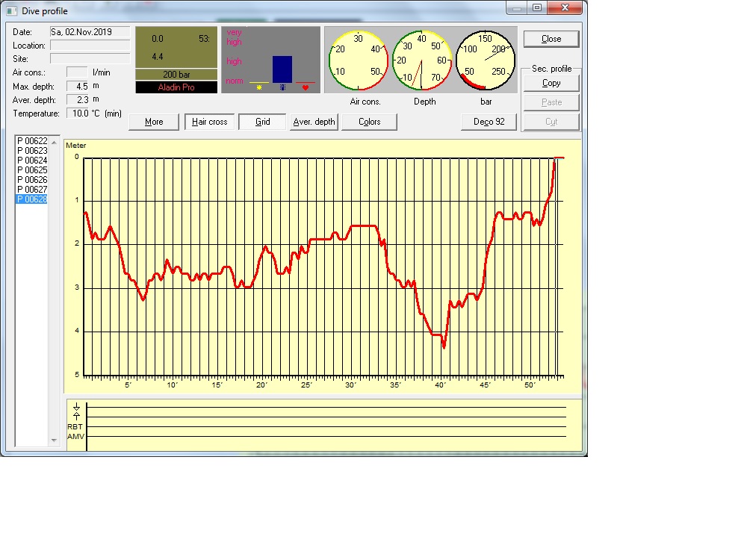Select dive P 00622 in the list

click(x=32, y=141)
